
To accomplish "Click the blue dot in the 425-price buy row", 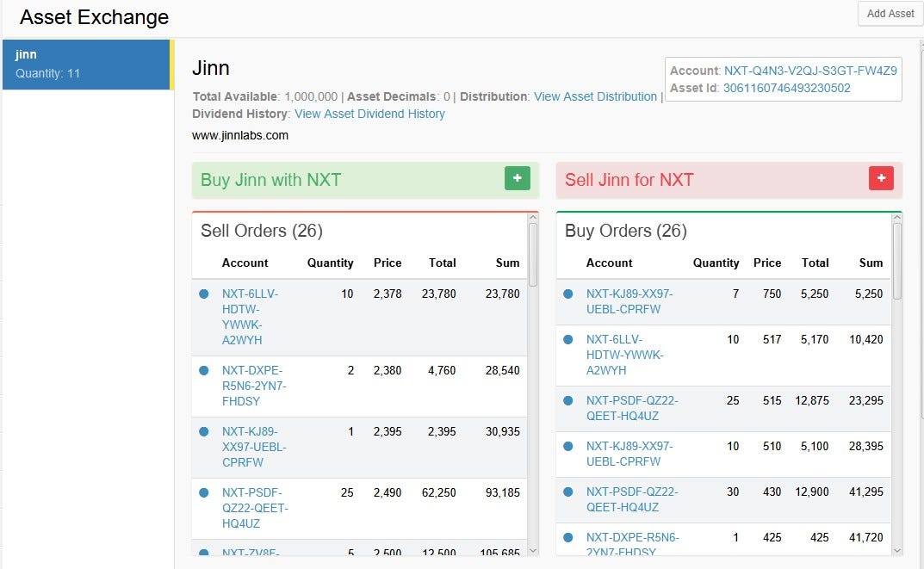I will pyautogui.click(x=568, y=538).
